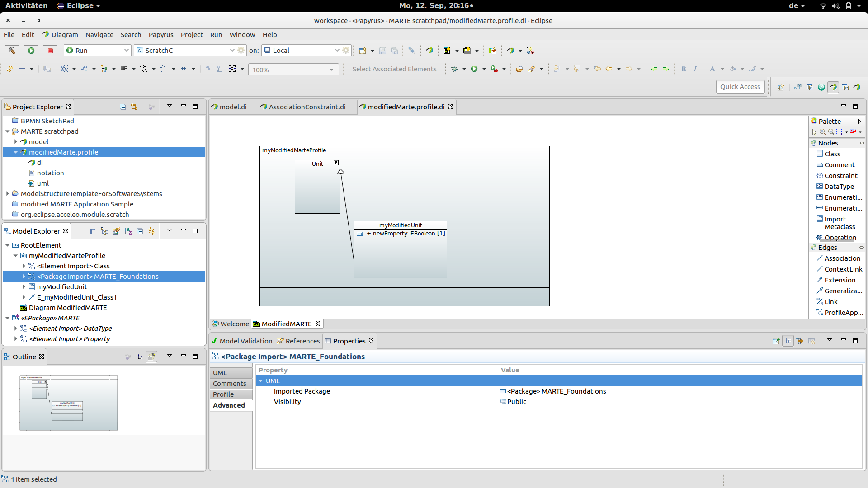Open the Papyrus menu
This screenshot has height=488, width=868.
pyautogui.click(x=161, y=35)
